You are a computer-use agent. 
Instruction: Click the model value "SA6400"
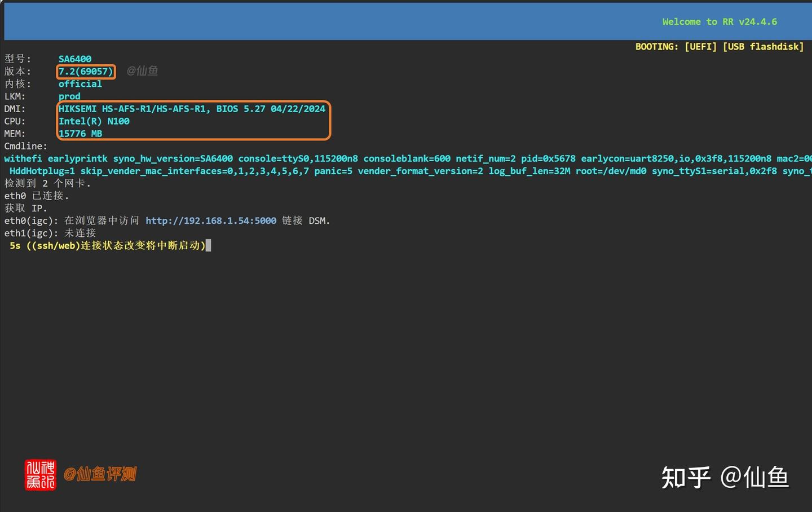[x=75, y=59]
